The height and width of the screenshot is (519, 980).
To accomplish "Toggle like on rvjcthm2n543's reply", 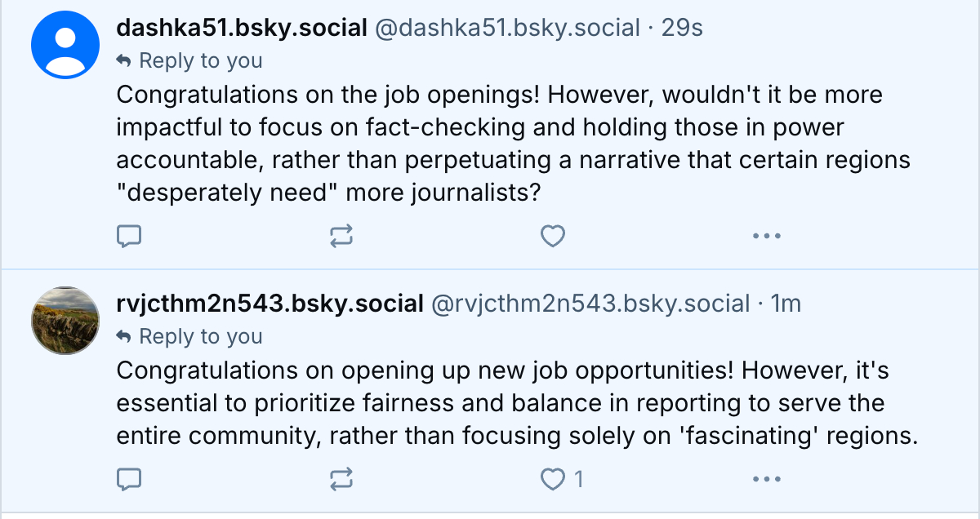I will (x=555, y=479).
